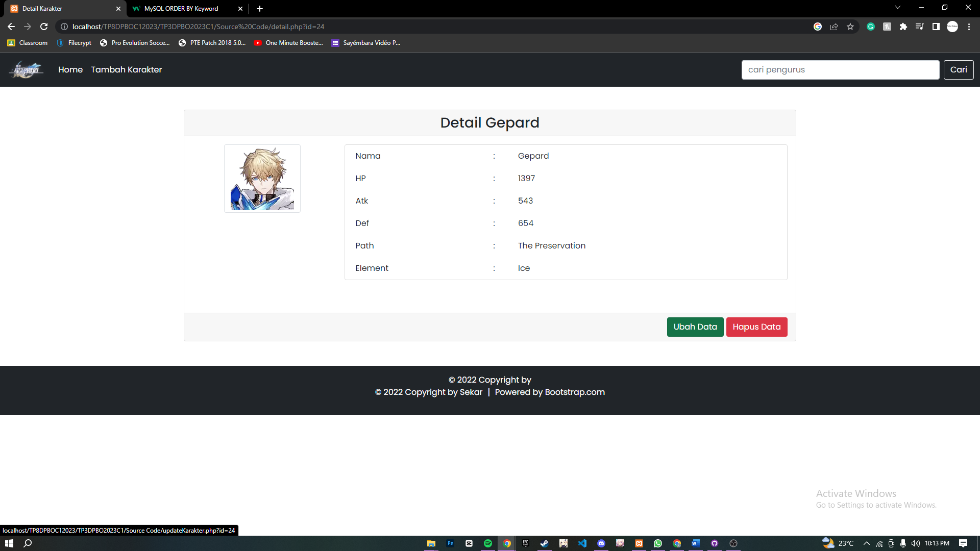Open the Chrome three-dot menu
The height and width of the screenshot is (551, 980).
pos(969,27)
